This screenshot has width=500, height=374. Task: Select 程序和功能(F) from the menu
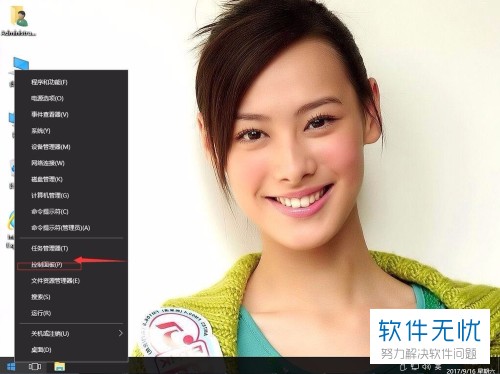(71, 82)
